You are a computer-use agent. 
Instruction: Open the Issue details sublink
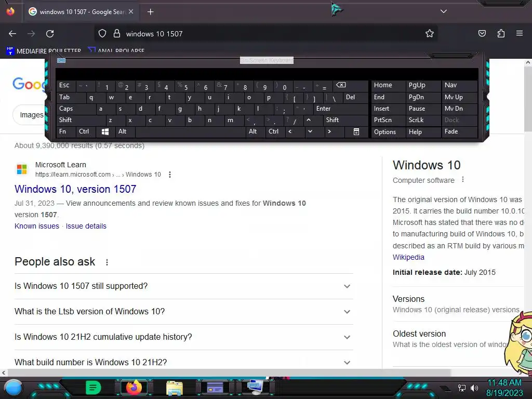click(x=86, y=226)
